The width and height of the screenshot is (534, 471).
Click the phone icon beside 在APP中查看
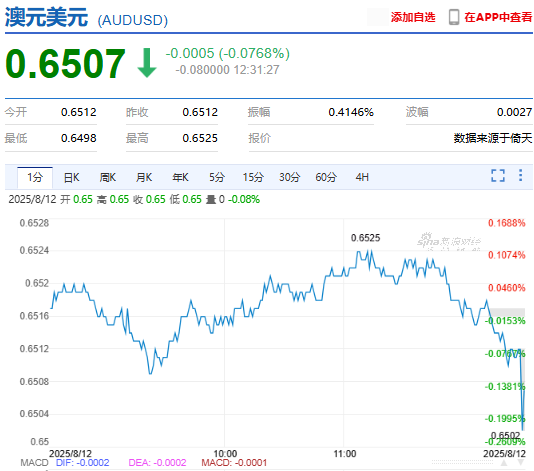(453, 17)
